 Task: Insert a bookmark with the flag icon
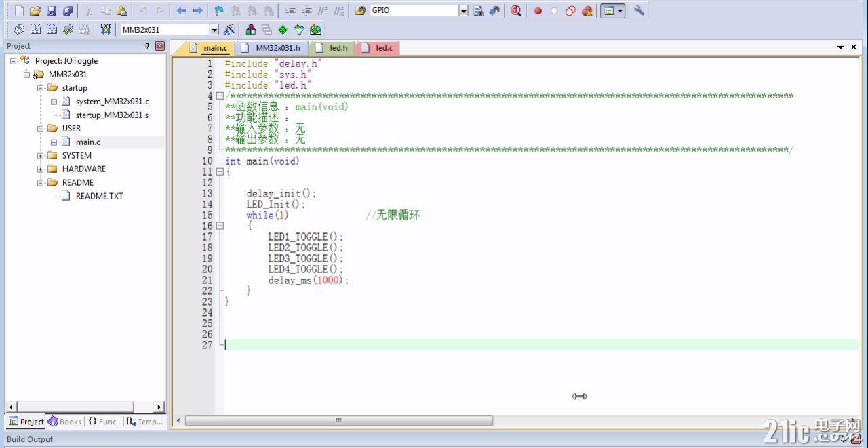pyautogui.click(x=219, y=11)
